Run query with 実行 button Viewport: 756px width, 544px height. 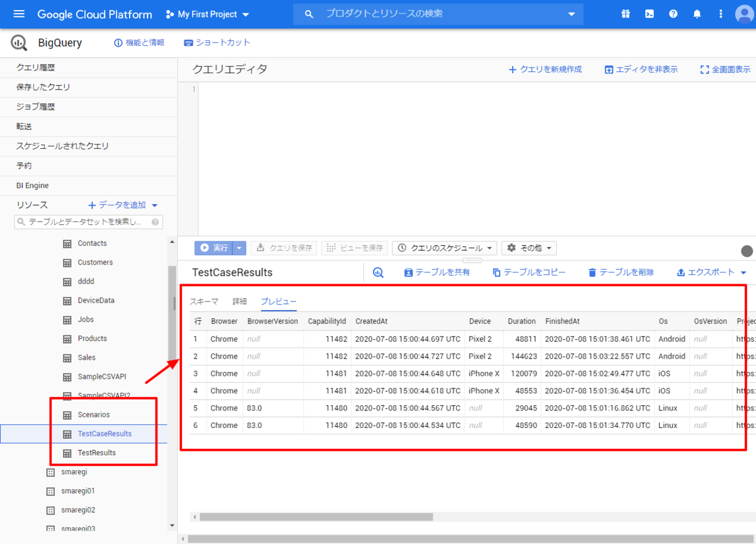pos(214,248)
